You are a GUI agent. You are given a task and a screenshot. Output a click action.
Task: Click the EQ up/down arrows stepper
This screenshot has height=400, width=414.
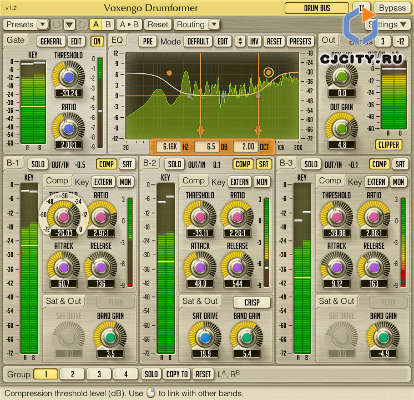tap(240, 41)
